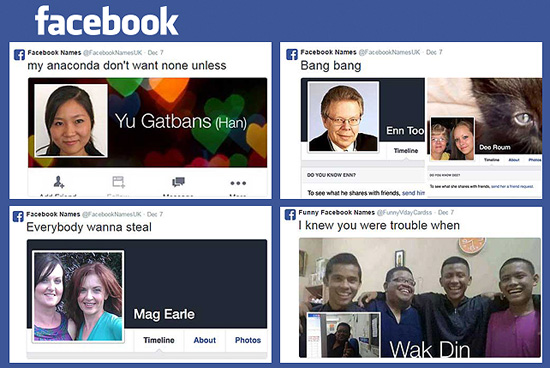Switch to About tab on Mag Earle profile

click(x=204, y=340)
